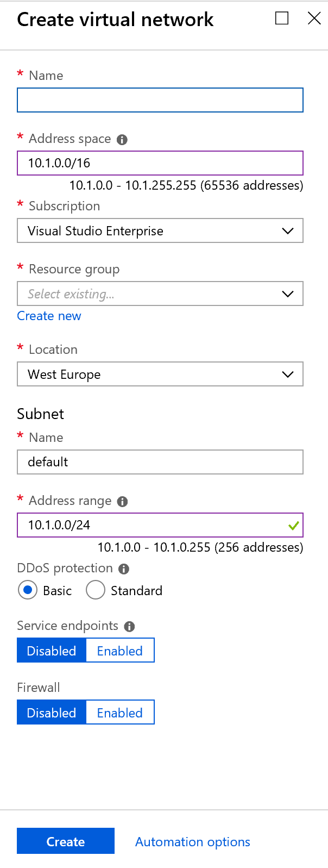Click Create new resource group link
Image resolution: width=328 pixels, height=868 pixels.
pos(49,316)
